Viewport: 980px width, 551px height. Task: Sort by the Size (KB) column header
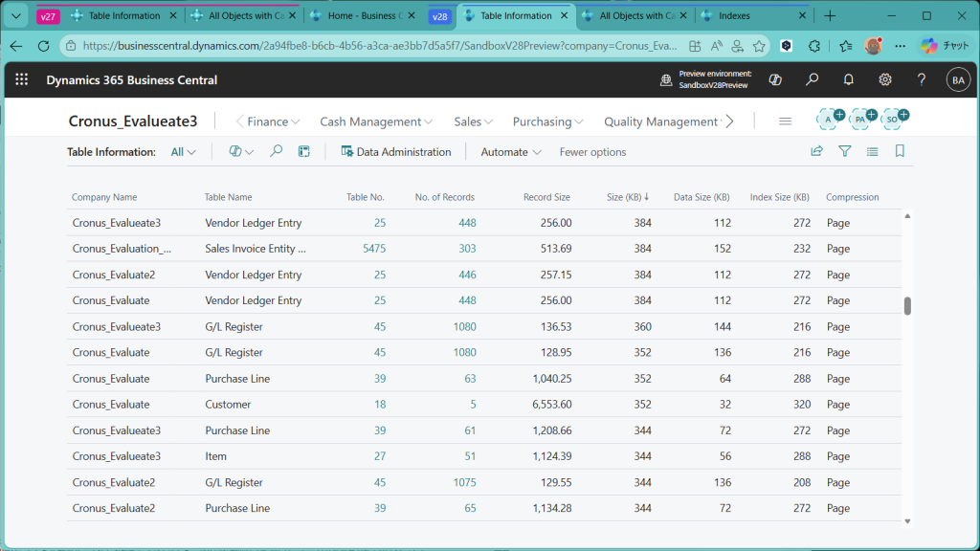(x=627, y=197)
